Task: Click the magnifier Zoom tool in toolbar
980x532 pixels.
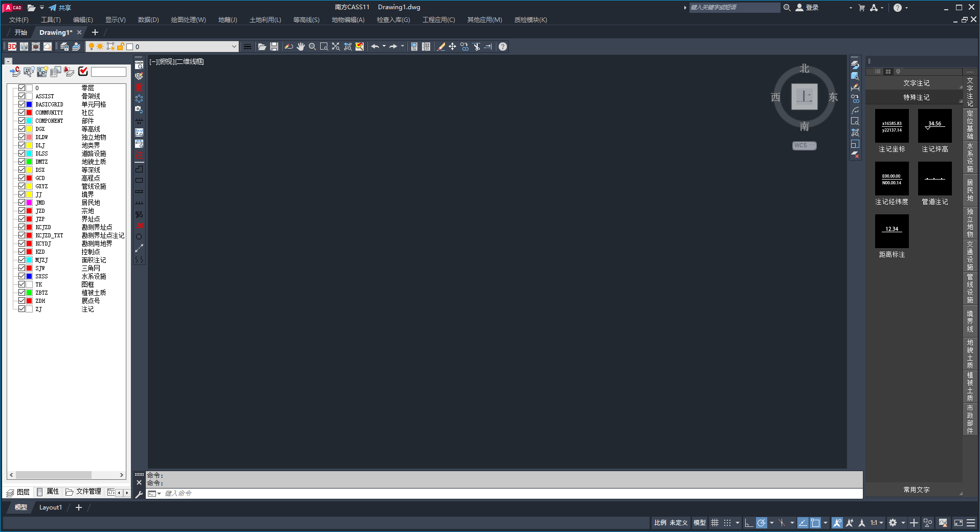Action: [x=313, y=47]
